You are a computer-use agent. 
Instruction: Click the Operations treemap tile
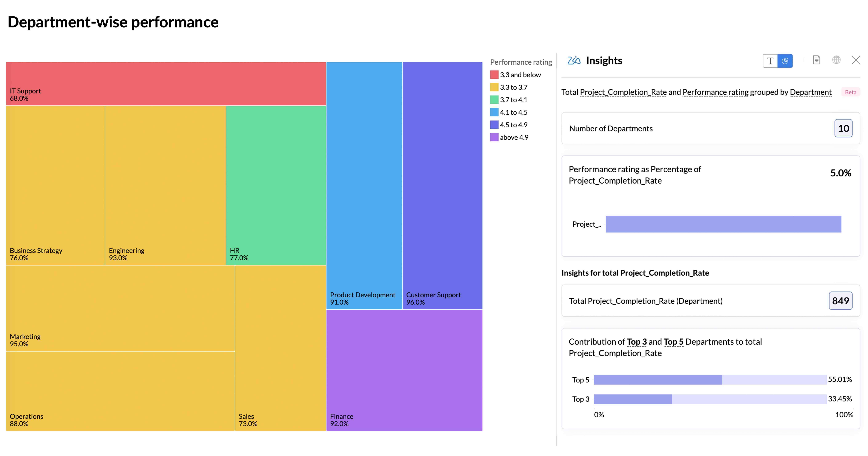(x=120, y=391)
